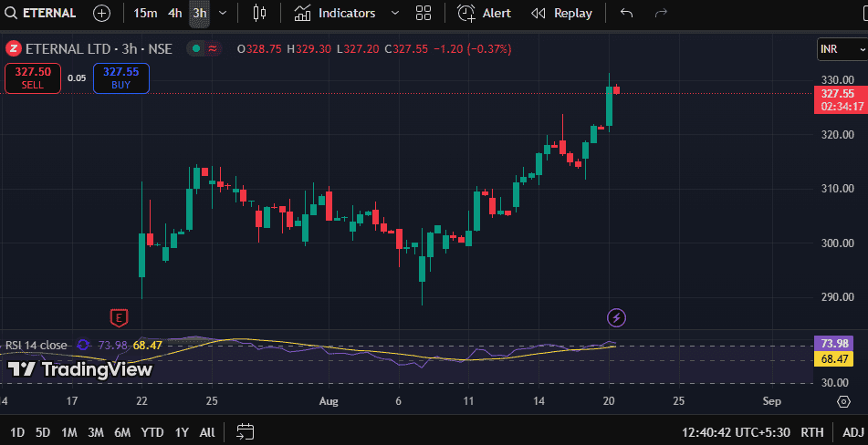Click RSI MA value 68.47 in legend
Image resolution: width=868 pixels, height=445 pixels.
[x=148, y=346]
